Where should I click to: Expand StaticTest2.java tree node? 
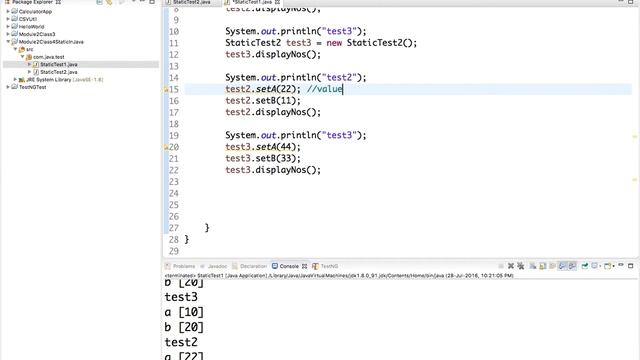click(x=29, y=72)
